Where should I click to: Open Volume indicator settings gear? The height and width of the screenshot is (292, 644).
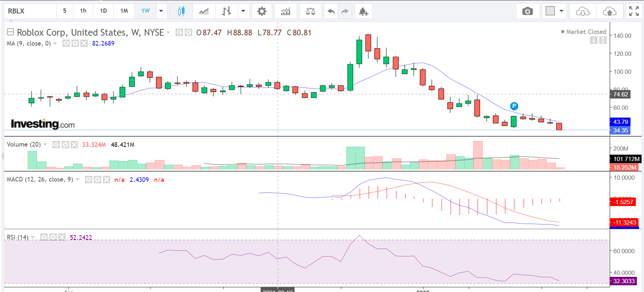tap(65, 145)
